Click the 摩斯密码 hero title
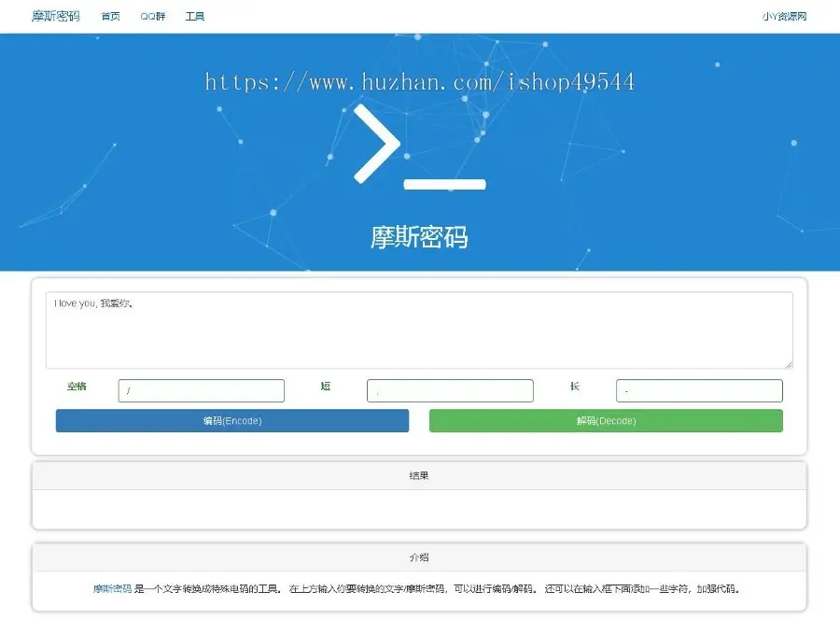Image resolution: width=840 pixels, height=620 pixels. (419, 238)
